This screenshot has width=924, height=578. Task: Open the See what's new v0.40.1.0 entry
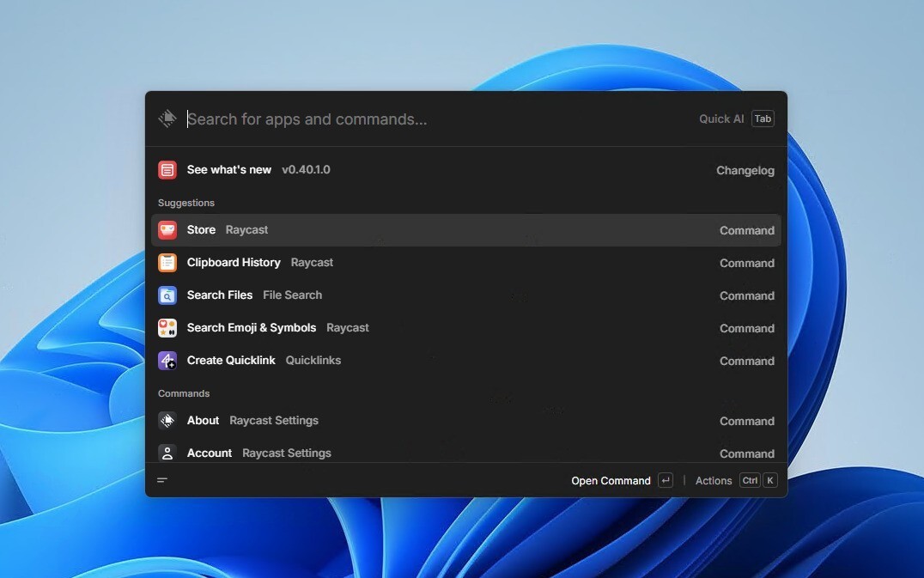pos(465,170)
